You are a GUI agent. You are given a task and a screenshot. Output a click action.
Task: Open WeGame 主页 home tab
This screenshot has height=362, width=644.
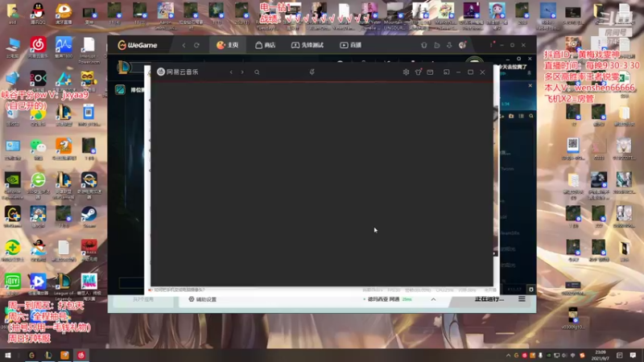(x=228, y=45)
